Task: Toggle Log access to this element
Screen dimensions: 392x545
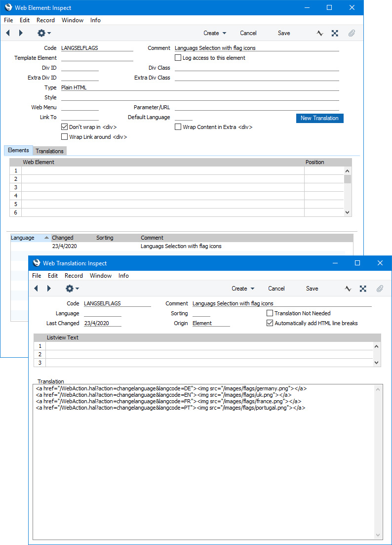Action: click(x=178, y=58)
